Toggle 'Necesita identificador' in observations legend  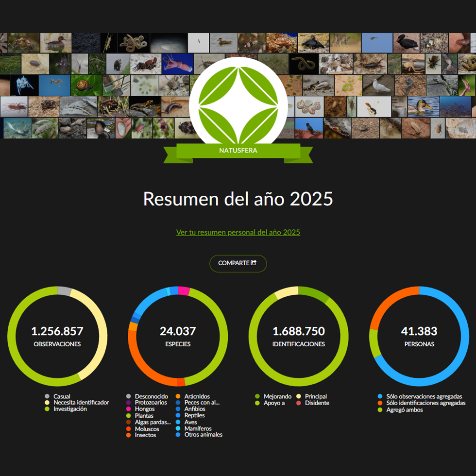point(81,403)
